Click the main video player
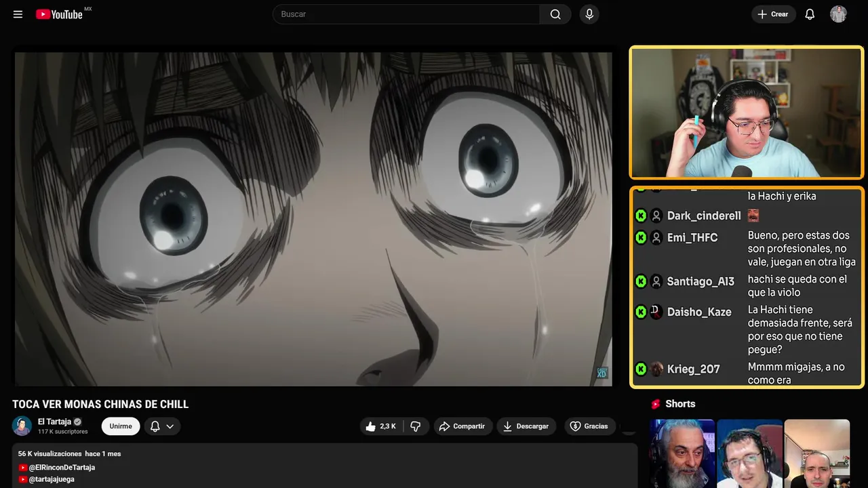868x488 pixels. 313,219
